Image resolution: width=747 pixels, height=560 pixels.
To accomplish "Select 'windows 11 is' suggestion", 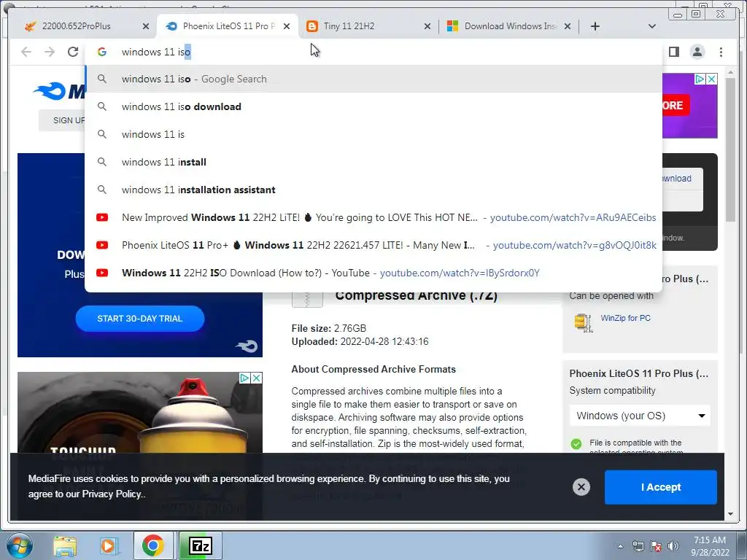I will click(x=373, y=134).
